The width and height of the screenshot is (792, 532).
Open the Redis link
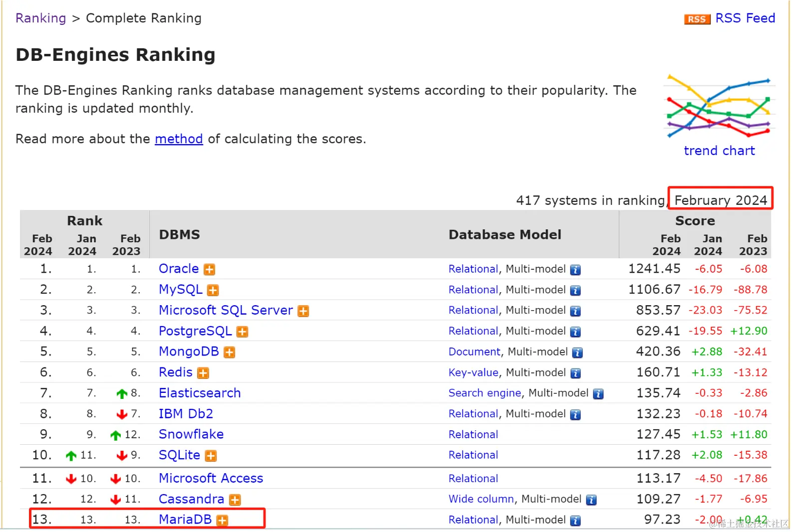coord(176,372)
